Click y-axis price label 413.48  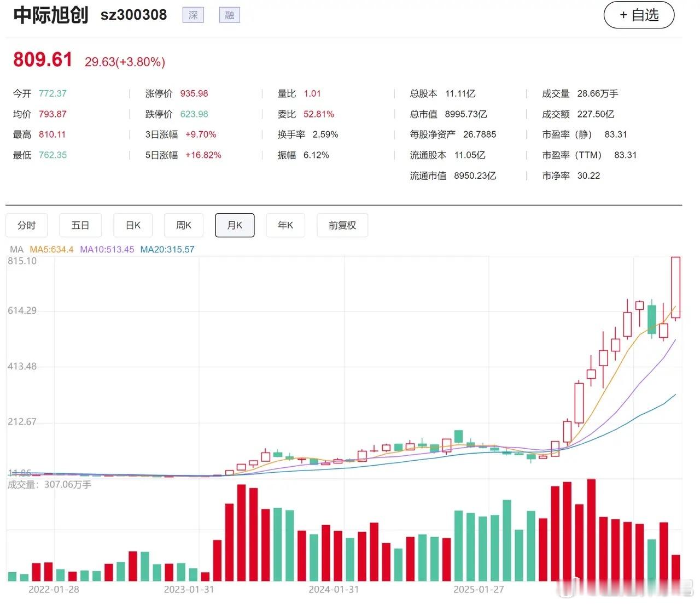22,366
